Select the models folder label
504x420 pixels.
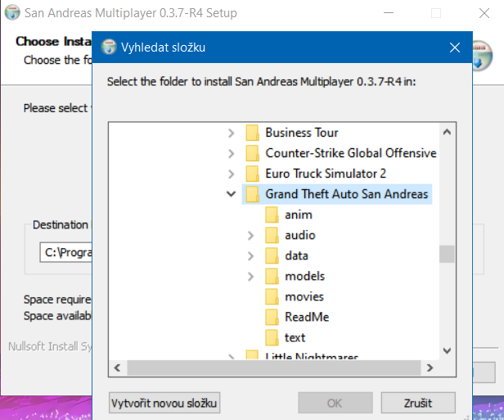(x=304, y=277)
